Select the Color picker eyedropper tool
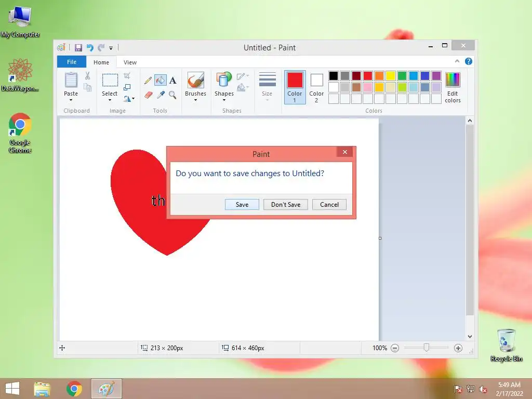The image size is (532, 399). pyautogui.click(x=161, y=95)
